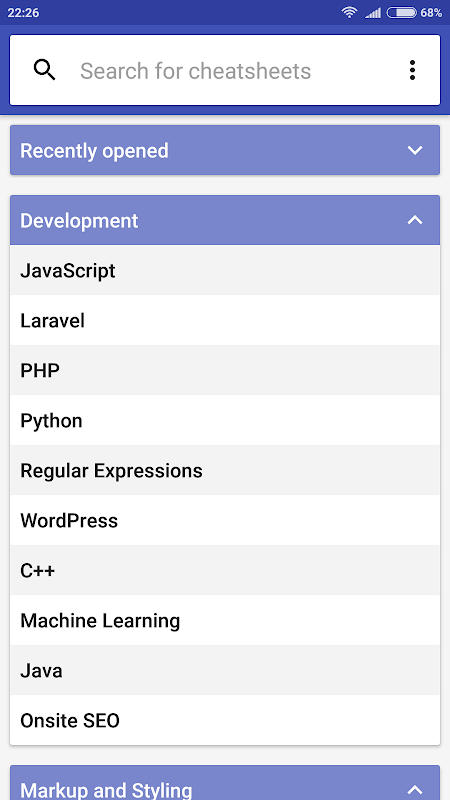Collapse the Development section chevron
This screenshot has height=800, width=450.
pos(415,220)
